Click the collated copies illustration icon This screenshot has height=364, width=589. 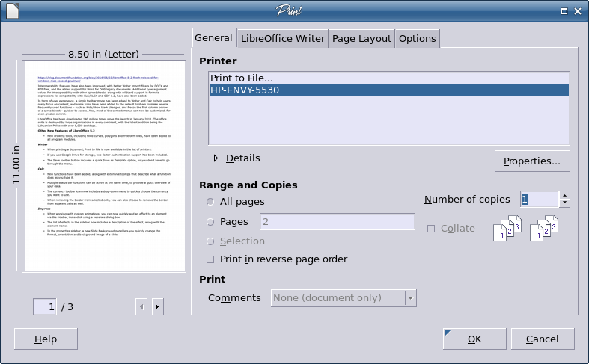(x=507, y=228)
